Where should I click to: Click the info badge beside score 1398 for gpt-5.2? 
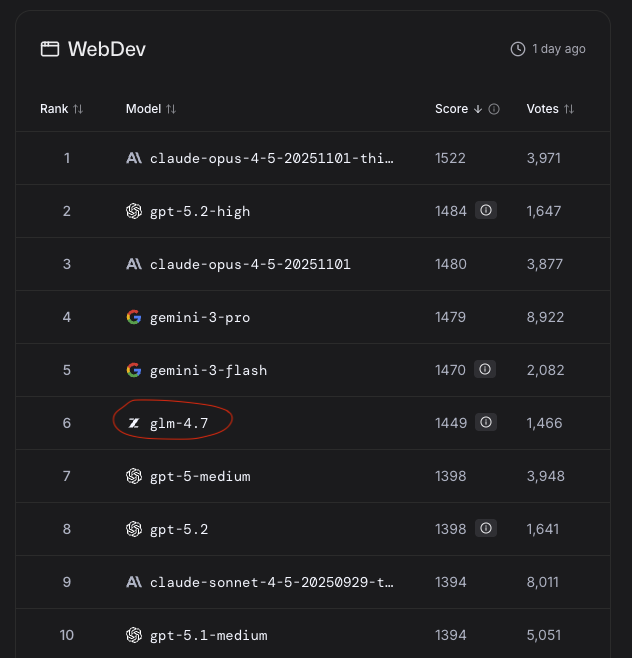click(x=486, y=529)
